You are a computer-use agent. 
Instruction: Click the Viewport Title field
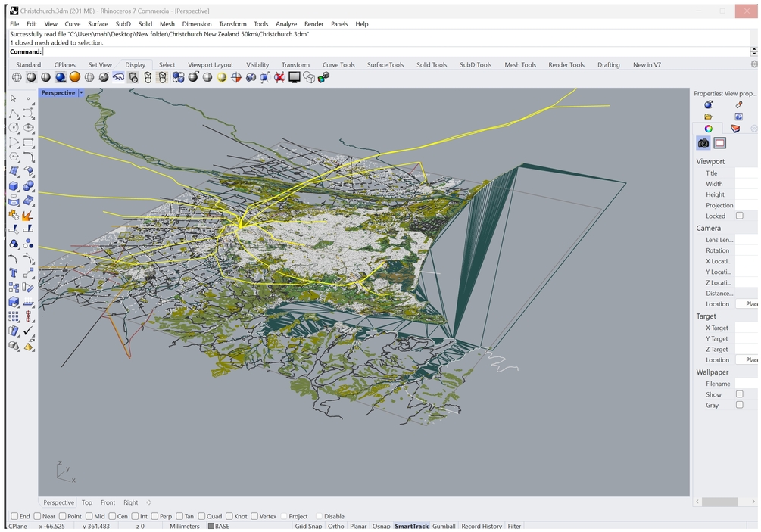(x=747, y=173)
